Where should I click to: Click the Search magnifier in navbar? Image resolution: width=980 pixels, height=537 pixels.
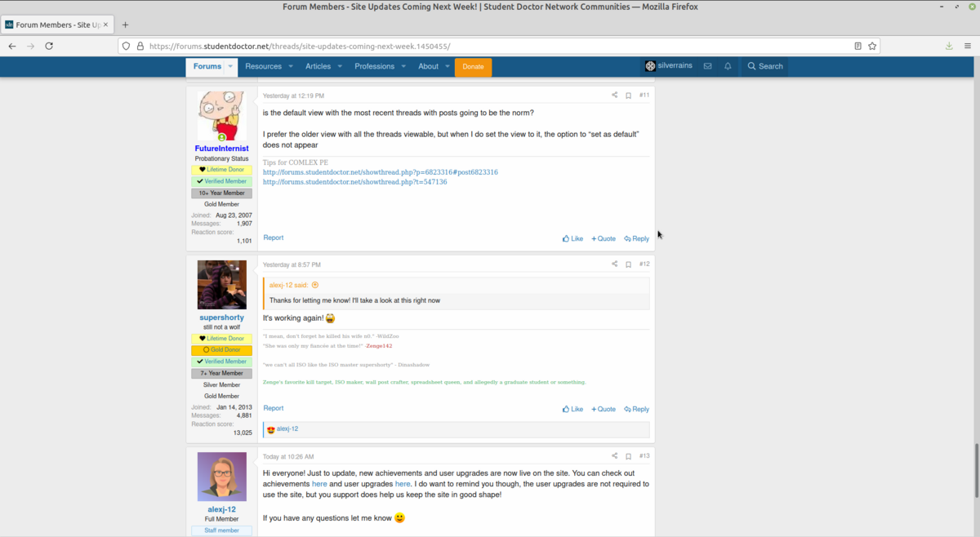tap(765, 66)
